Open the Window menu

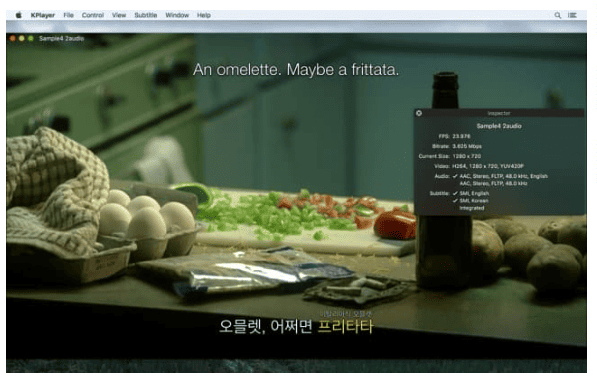click(x=177, y=15)
